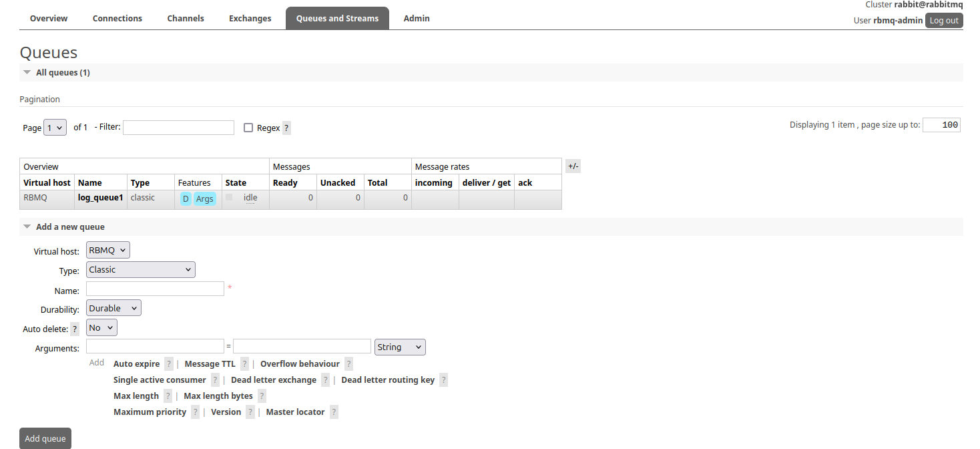Open the argument type String dropdown
The width and height of the screenshot is (980, 449).
coord(400,347)
